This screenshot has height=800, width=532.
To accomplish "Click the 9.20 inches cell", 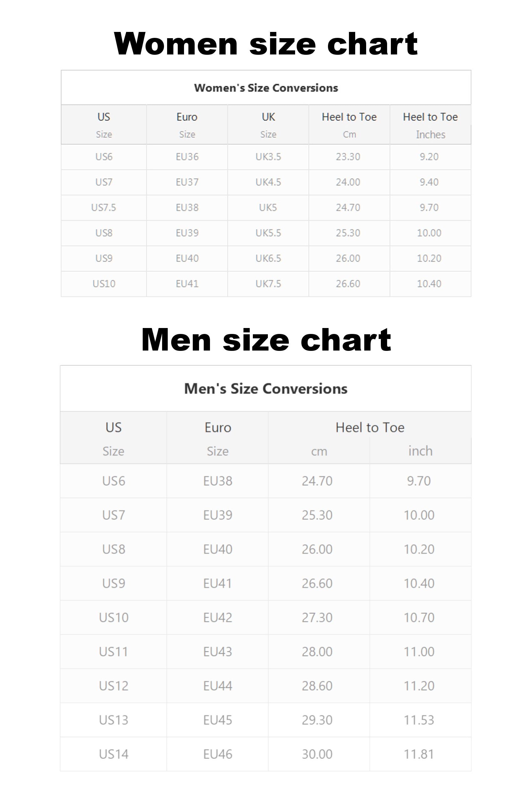I will [x=429, y=157].
